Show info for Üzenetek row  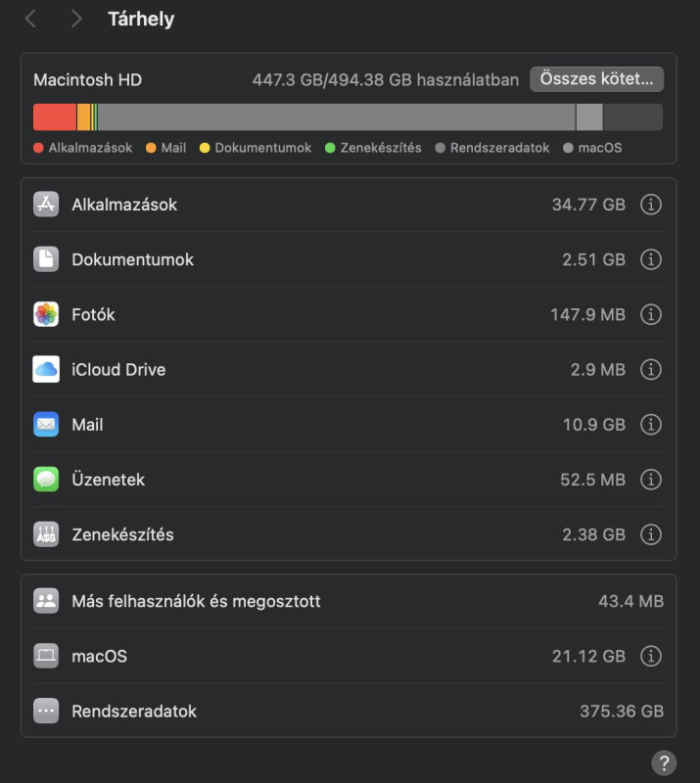click(650, 479)
